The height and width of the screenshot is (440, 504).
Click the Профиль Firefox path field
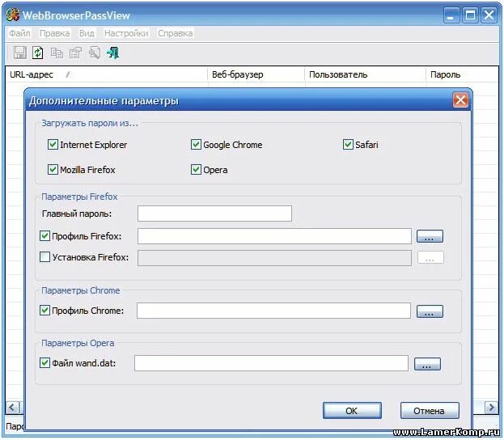[274, 236]
